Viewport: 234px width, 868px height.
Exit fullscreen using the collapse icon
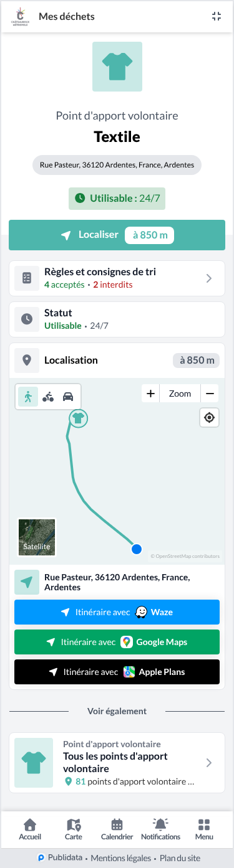pyautogui.click(x=217, y=17)
